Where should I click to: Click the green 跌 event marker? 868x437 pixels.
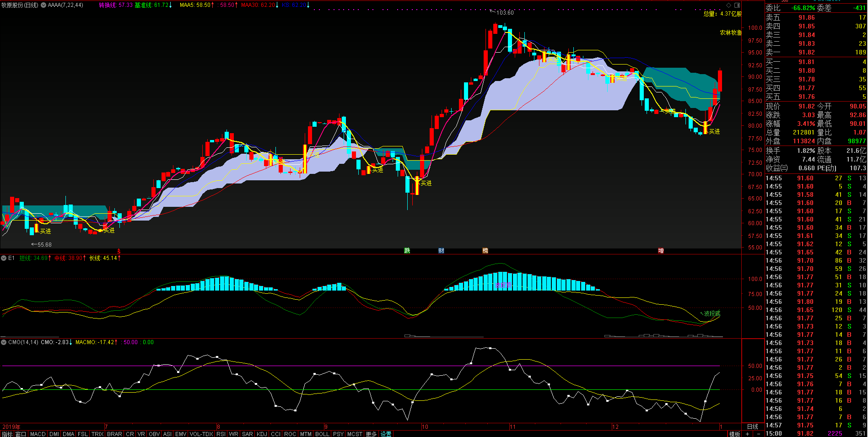[407, 251]
